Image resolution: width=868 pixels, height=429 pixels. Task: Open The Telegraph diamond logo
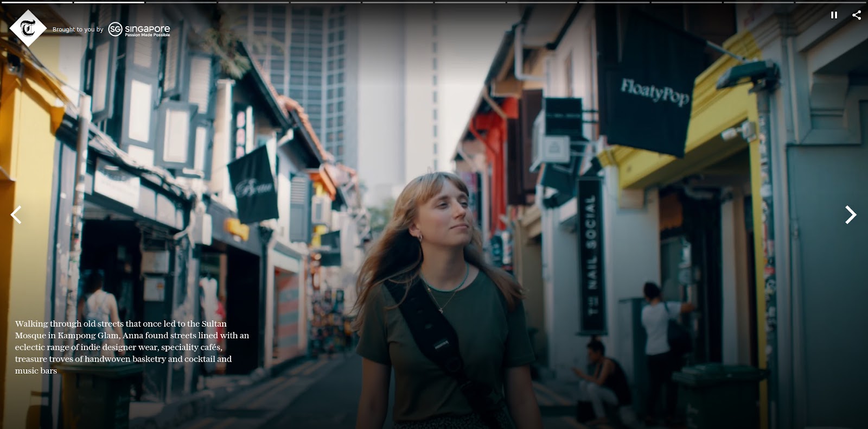point(28,28)
